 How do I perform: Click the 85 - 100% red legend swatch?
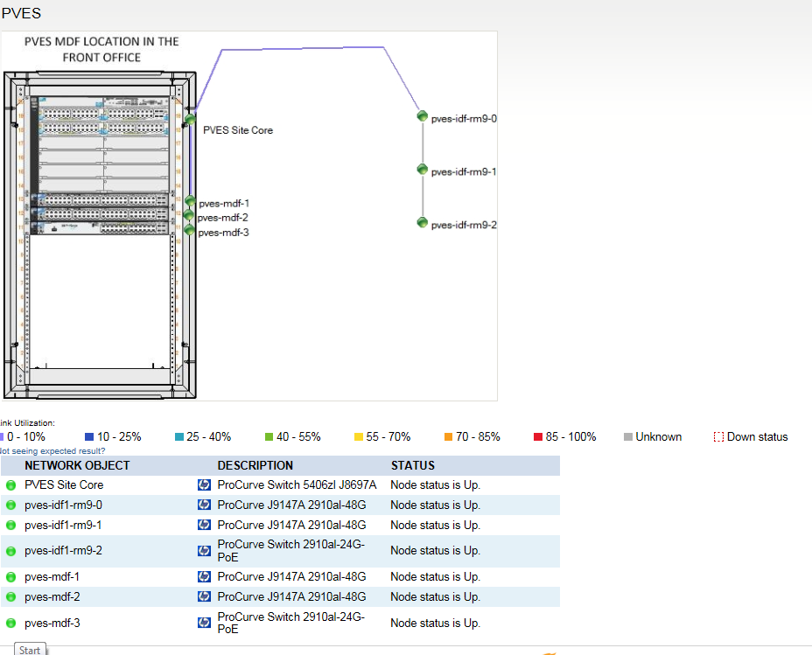coord(538,437)
